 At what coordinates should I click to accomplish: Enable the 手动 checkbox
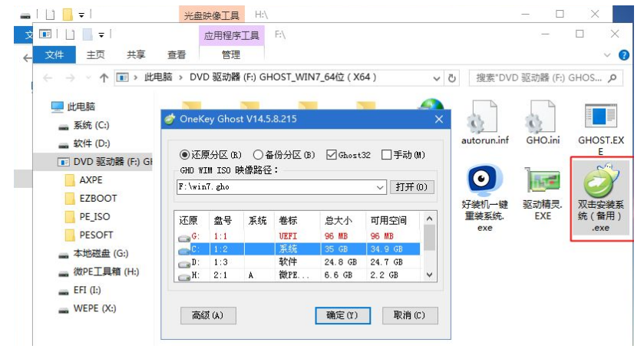386,155
